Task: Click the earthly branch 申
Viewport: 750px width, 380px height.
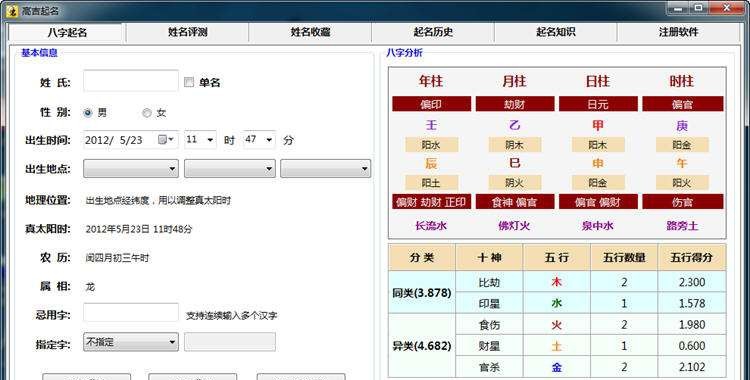Action: point(598,164)
